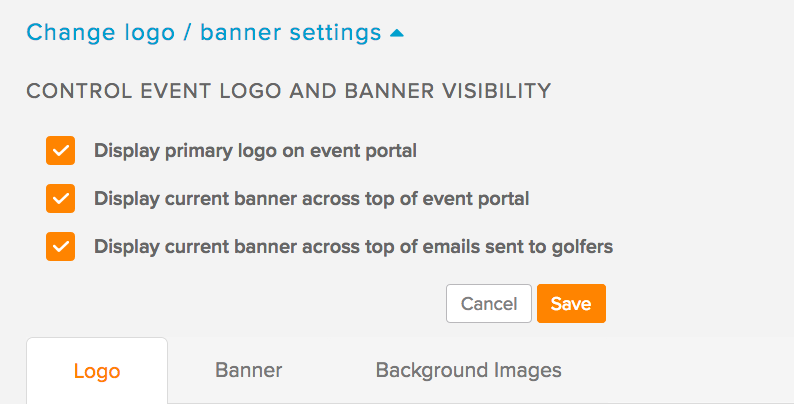The width and height of the screenshot is (794, 404).
Task: Toggle the white checkmark for primary logo
Action: pyautogui.click(x=60, y=150)
